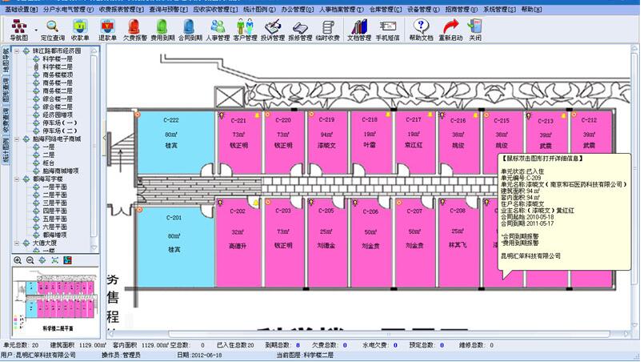This screenshot has height=362, width=644.
Task: Show 欠费报警 red alarm light
Action: pyautogui.click(x=134, y=30)
